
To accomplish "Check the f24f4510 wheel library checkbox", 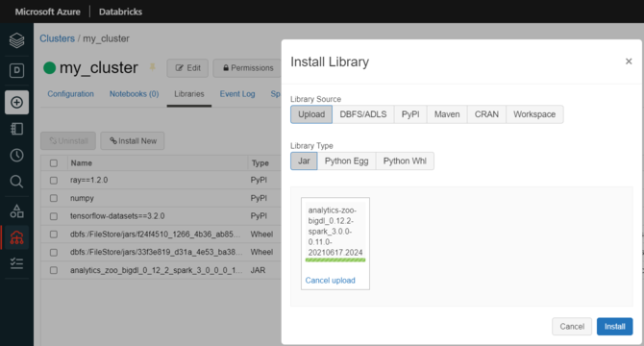I will pyautogui.click(x=54, y=235).
